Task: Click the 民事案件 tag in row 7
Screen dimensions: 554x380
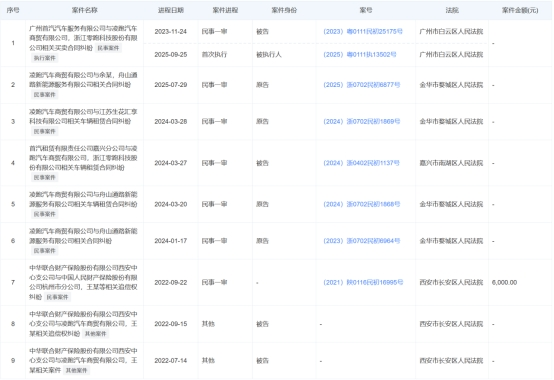Action: (x=57, y=297)
